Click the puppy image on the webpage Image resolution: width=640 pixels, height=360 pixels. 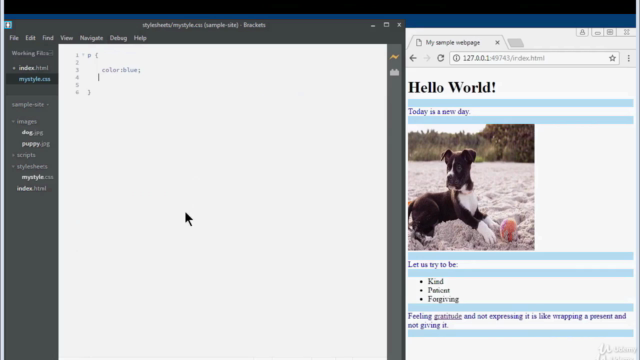[471, 187]
